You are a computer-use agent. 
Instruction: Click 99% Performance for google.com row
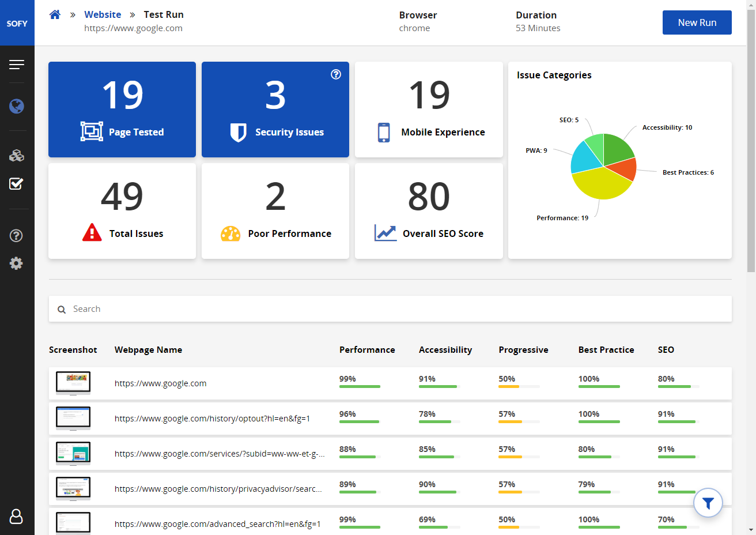click(x=347, y=379)
